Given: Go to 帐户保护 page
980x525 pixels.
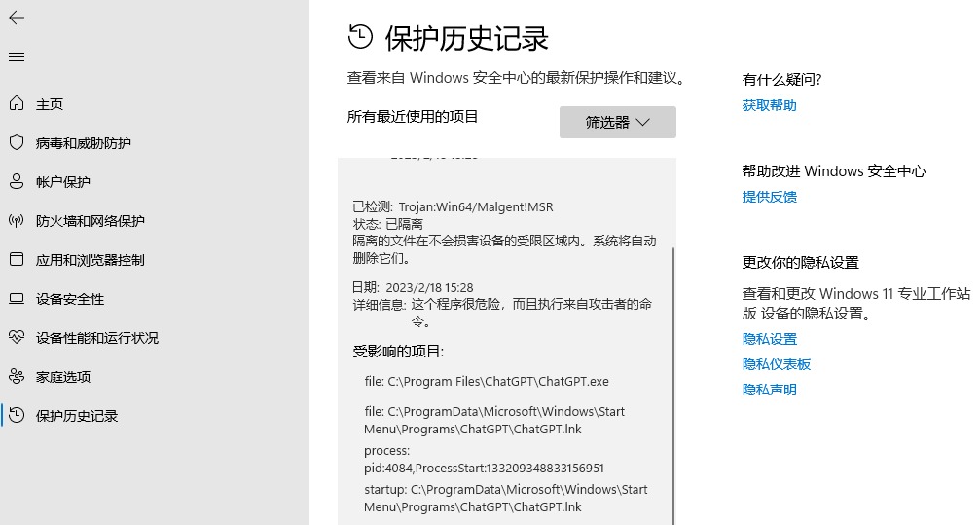Looking at the screenshot, I should pyautogui.click(x=63, y=182).
